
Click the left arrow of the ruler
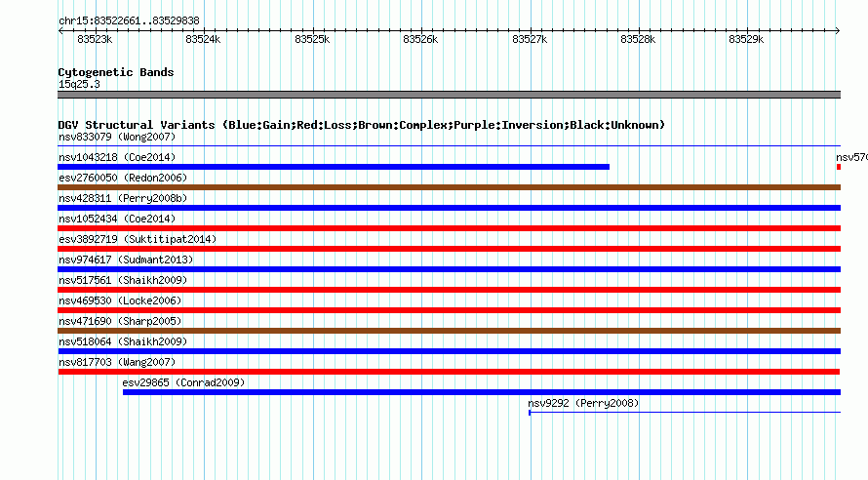(60, 31)
